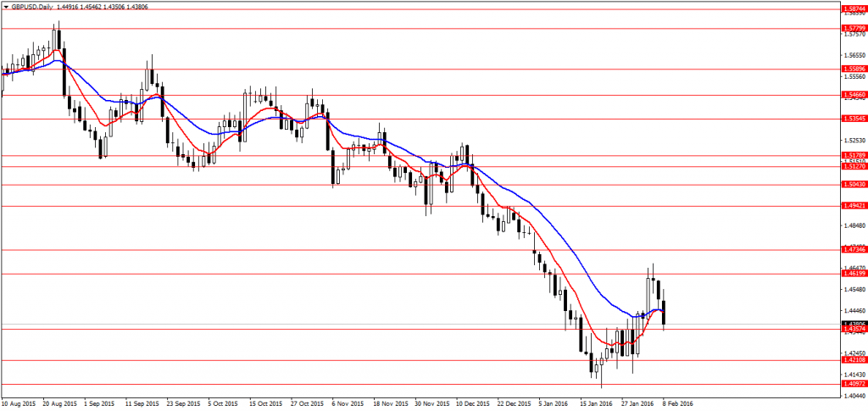Select the 1.42108 red price label
The image size is (868, 411).
pos(854,360)
